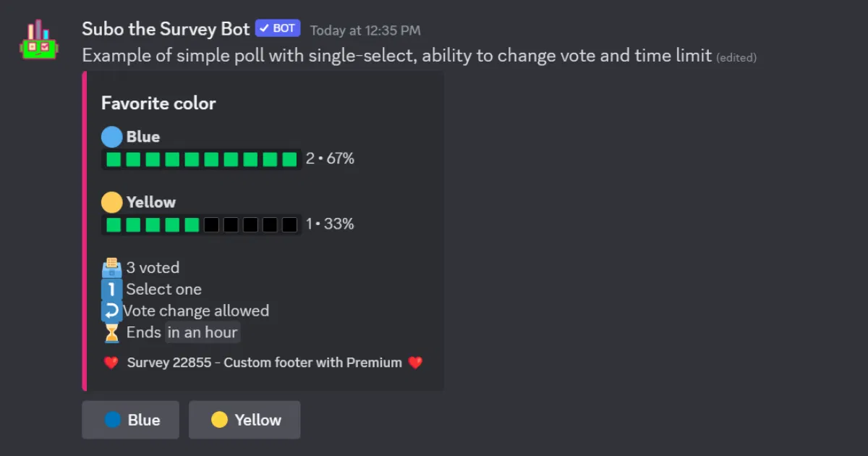Vote for Yellow with the Yellow button
This screenshot has width=868, height=456.
click(x=244, y=420)
